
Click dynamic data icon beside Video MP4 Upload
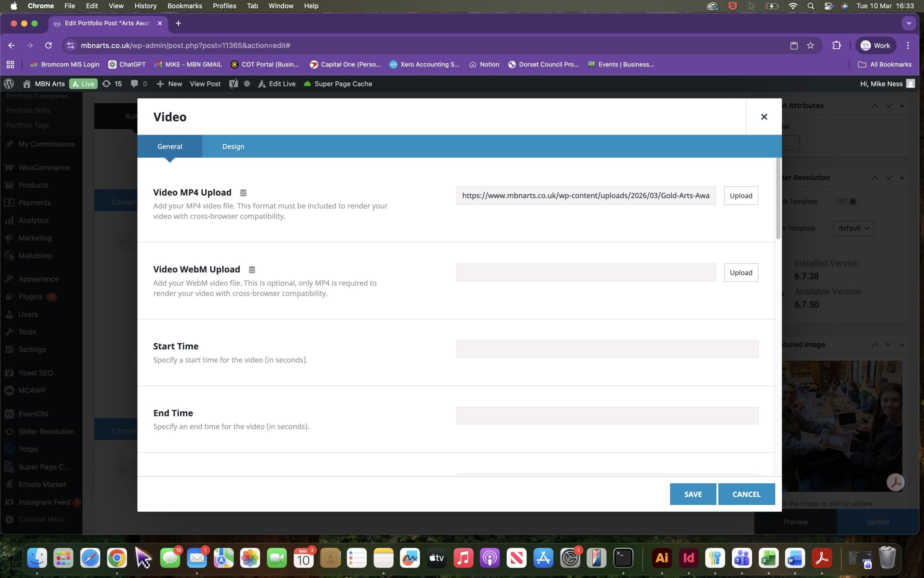[243, 193]
